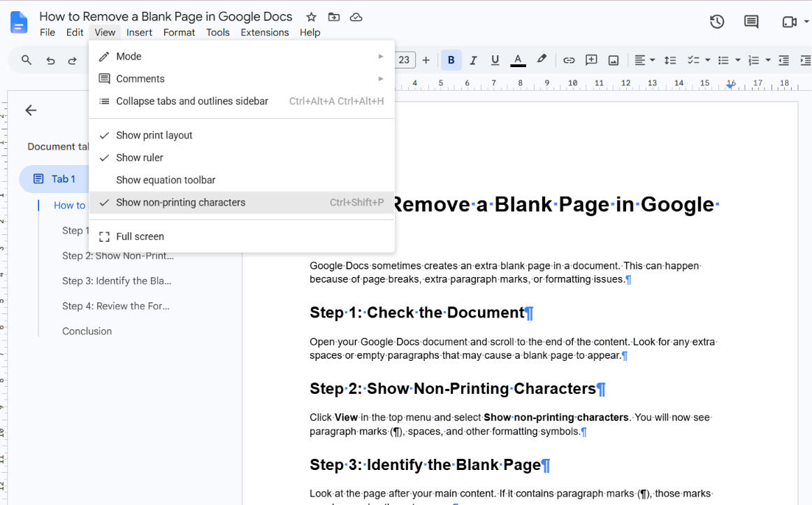Open video call options dropdown arrow
812x505 pixels.
pos(806,22)
